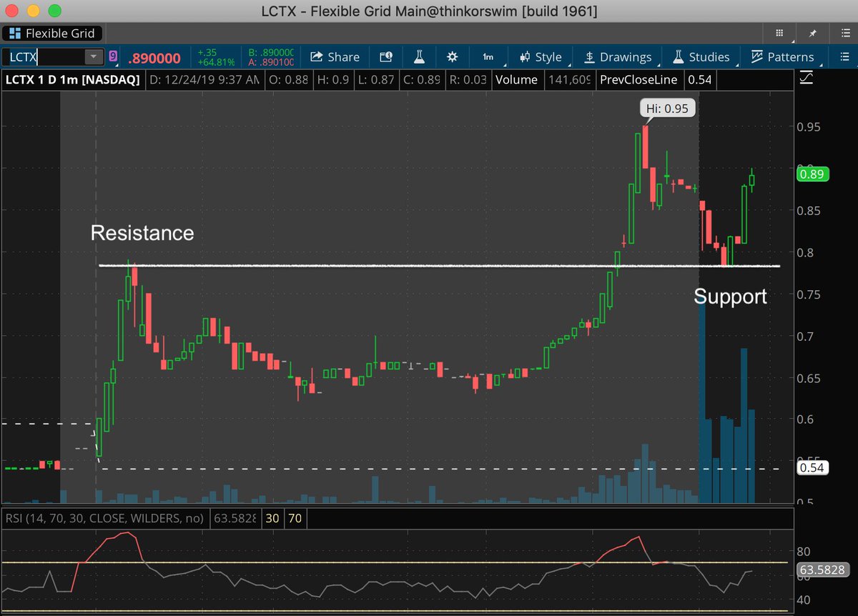The height and width of the screenshot is (616, 858).
Task: Click the RSI study title label
Action: [104, 518]
